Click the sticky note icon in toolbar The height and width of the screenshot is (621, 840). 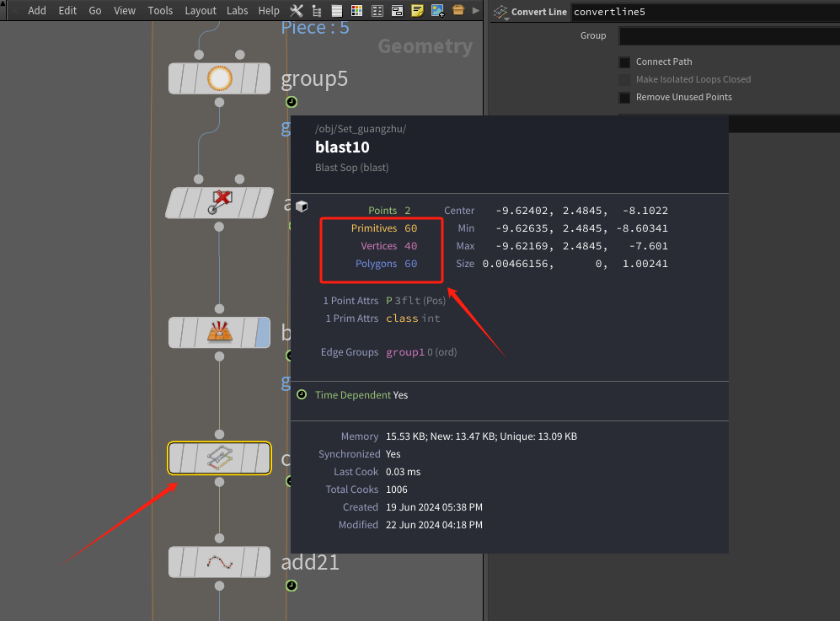click(417, 11)
